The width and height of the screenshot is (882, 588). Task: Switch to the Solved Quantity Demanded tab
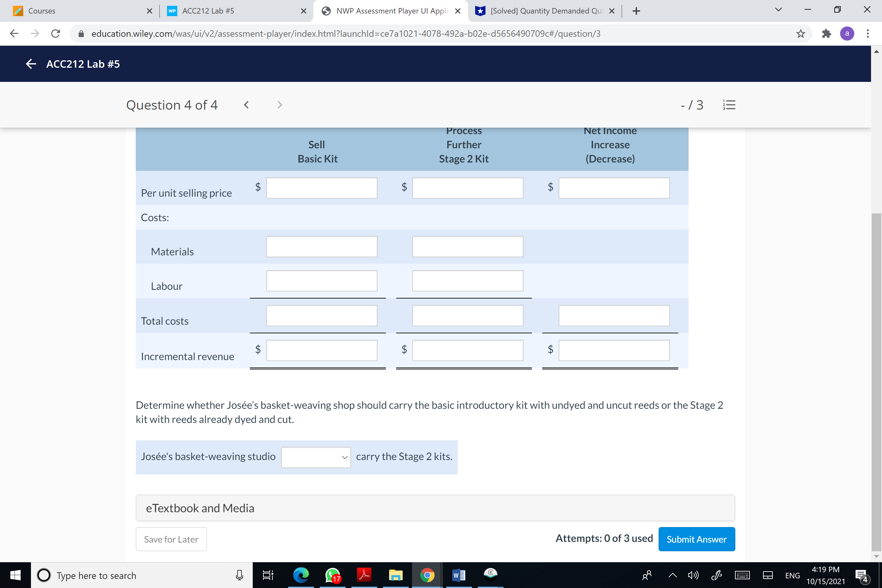point(540,11)
